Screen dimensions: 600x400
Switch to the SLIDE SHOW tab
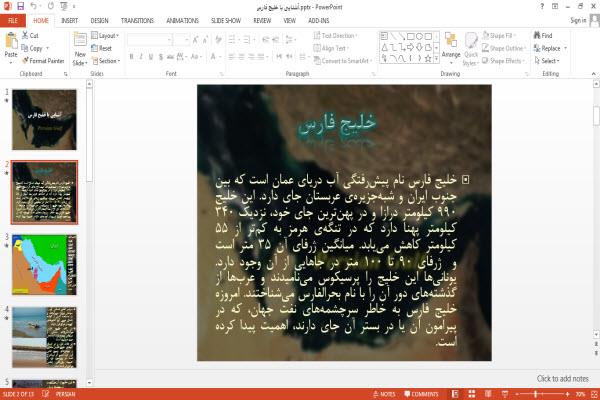coord(226,21)
